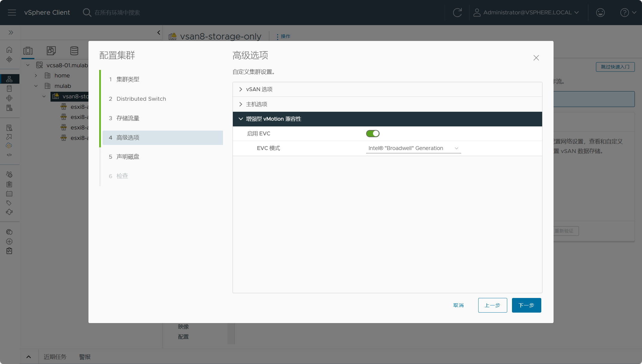Select the home datacenter in the tree
This screenshot has height=364, width=642.
coord(62,76)
